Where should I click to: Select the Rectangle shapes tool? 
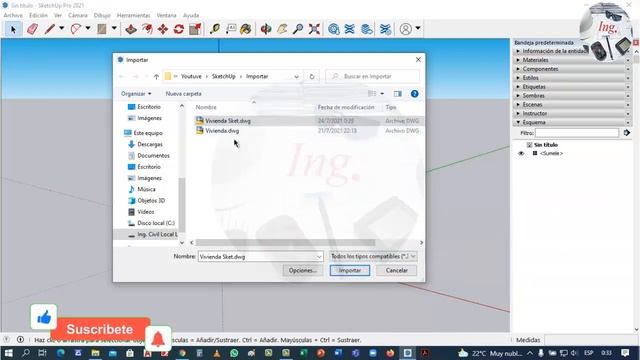(x=102, y=29)
